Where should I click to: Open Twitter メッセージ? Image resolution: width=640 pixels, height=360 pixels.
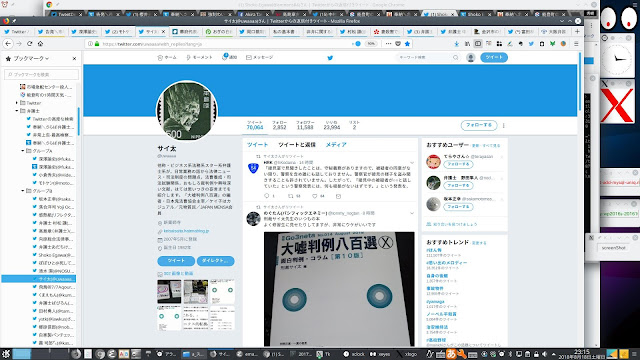point(259,58)
